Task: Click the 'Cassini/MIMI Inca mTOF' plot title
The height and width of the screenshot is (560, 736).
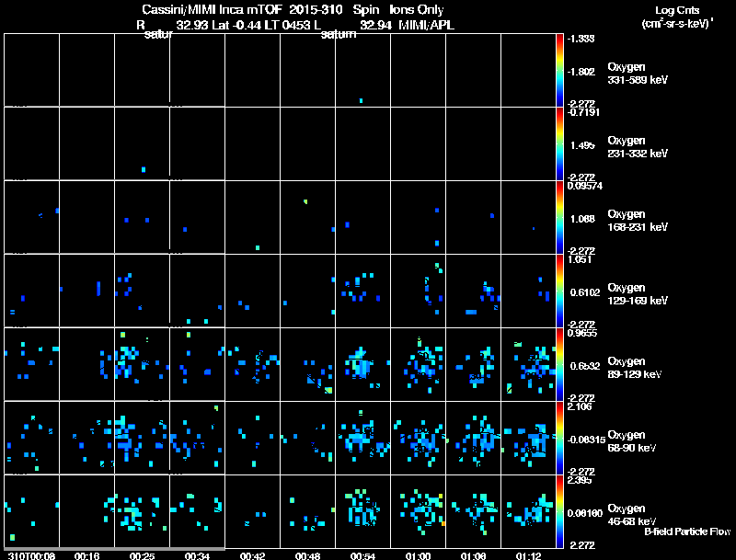Action: pos(212,10)
